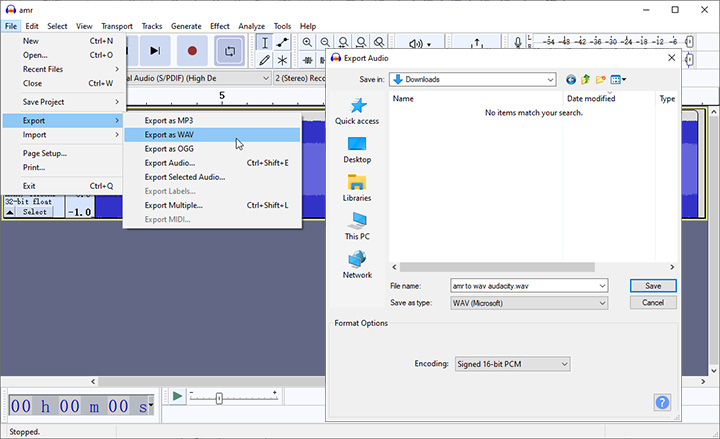Click the Zoom In magnifier icon

click(x=307, y=43)
